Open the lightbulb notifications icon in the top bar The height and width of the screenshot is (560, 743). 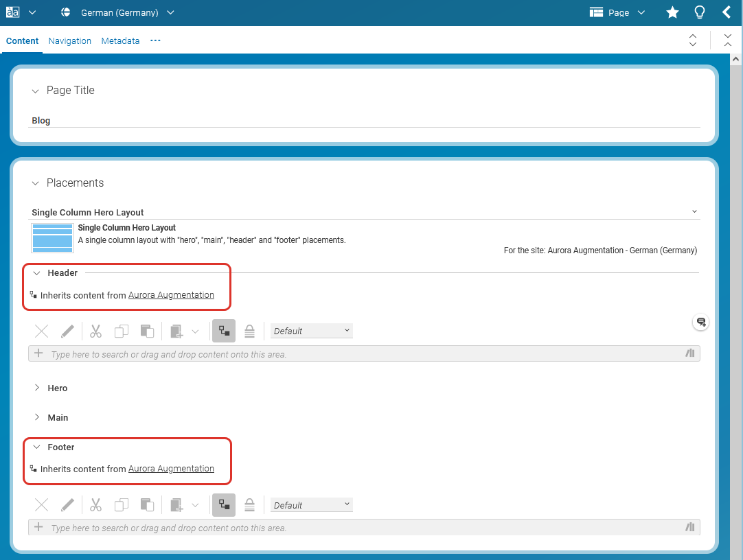tap(699, 12)
